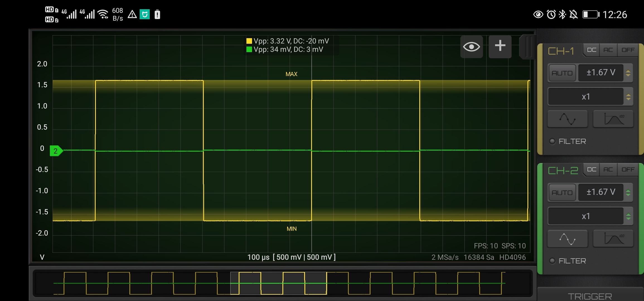This screenshot has height=301, width=644.
Task: Open CH-2 voltage range ±1.67 V selector
Action: (601, 192)
